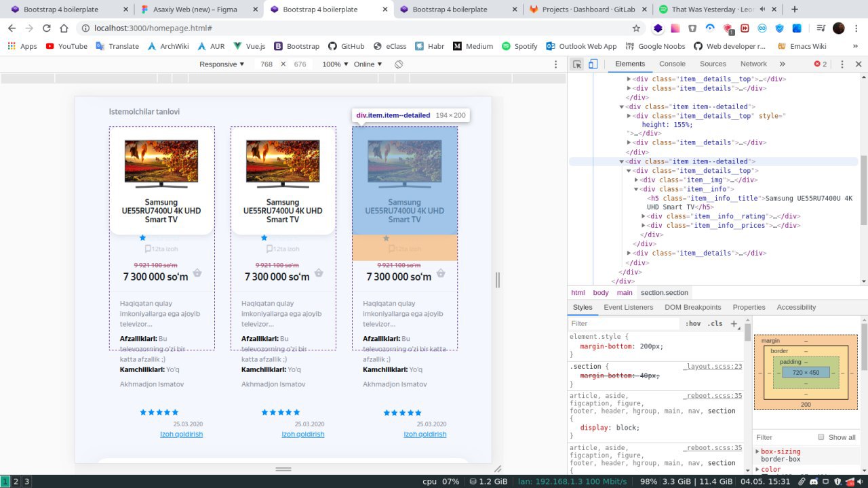Open the pink gradient square extension
868x488 pixels.
pyautogui.click(x=675, y=28)
